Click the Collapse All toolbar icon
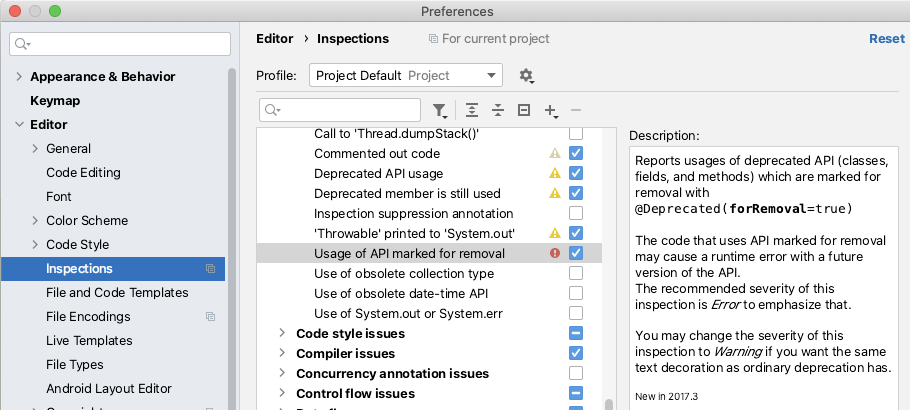 point(498,110)
